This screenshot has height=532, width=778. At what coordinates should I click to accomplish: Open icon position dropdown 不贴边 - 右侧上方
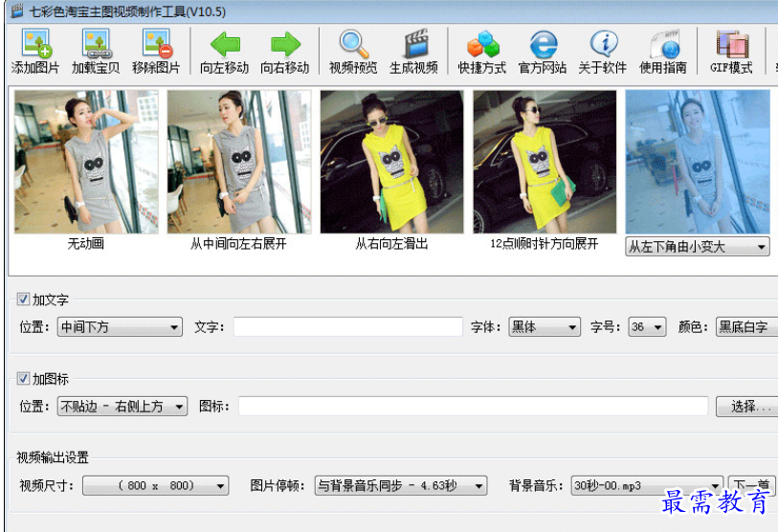(x=122, y=407)
